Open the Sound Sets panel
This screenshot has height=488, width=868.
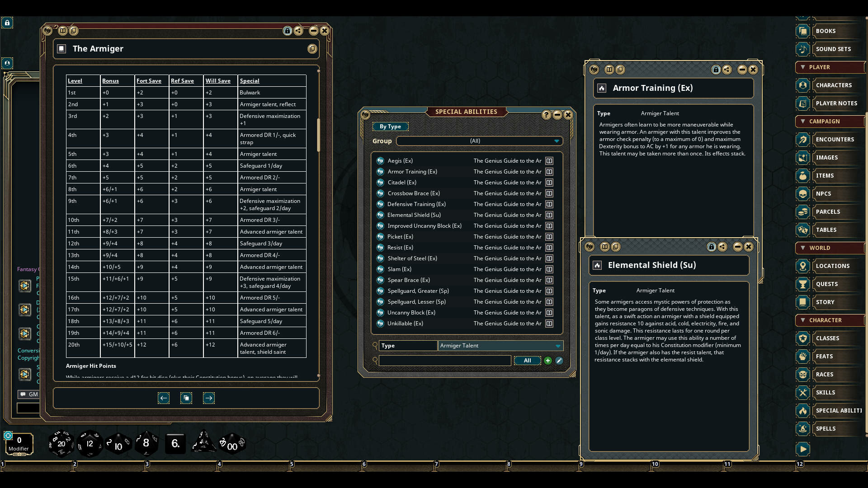[833, 49]
